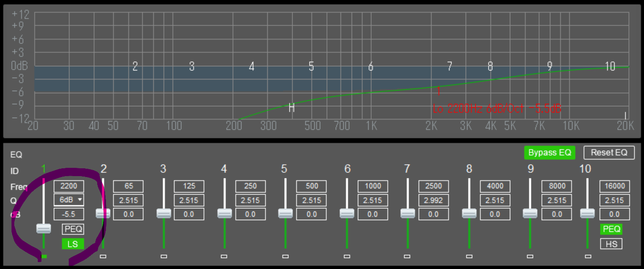Select PEQ mode for band 1
Viewport: 644px width, 269px height.
click(x=73, y=229)
